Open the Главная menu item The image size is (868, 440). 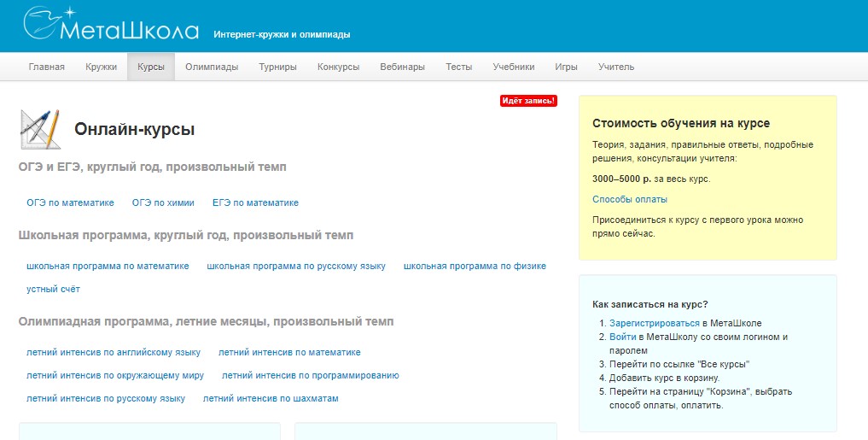click(x=46, y=67)
